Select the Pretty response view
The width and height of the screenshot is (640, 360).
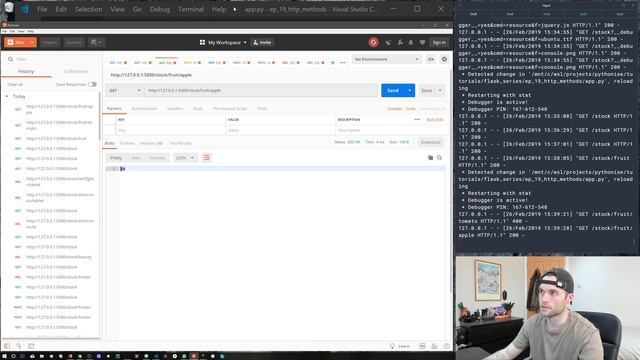[x=116, y=158]
